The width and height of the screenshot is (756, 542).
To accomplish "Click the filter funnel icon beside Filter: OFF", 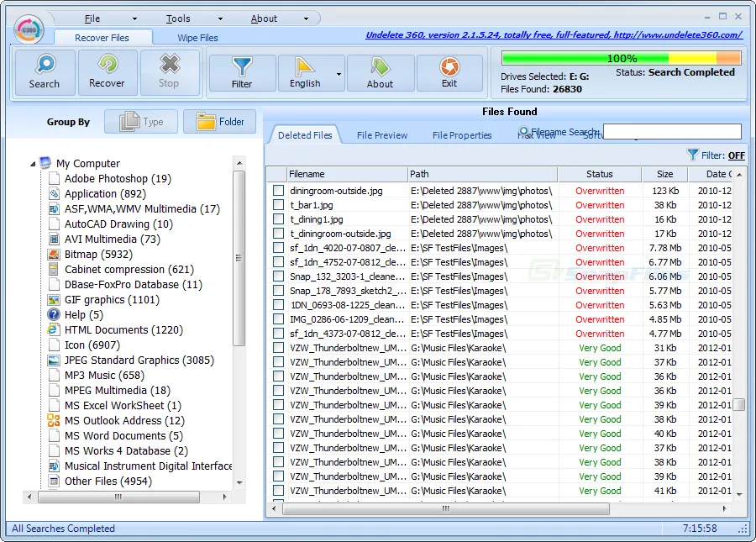I will click(x=692, y=155).
